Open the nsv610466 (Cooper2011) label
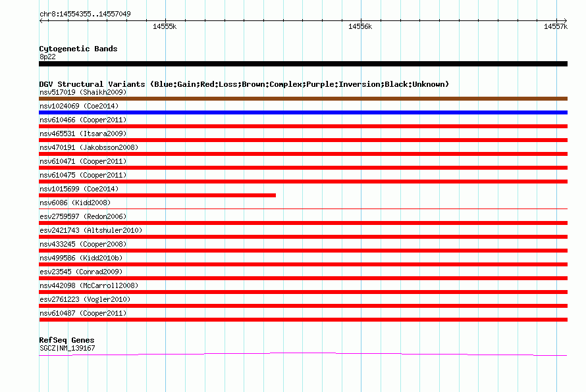The height and width of the screenshot is (392, 586). (83, 120)
